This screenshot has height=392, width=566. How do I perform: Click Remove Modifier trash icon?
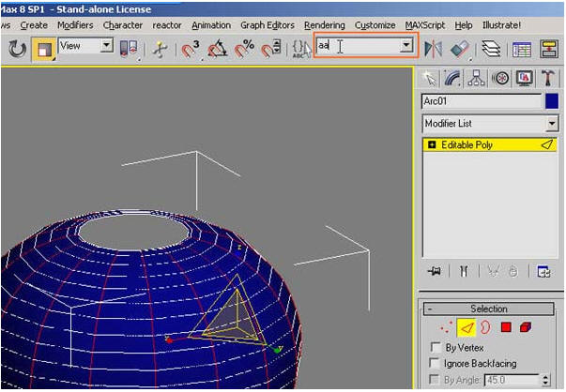pos(513,271)
